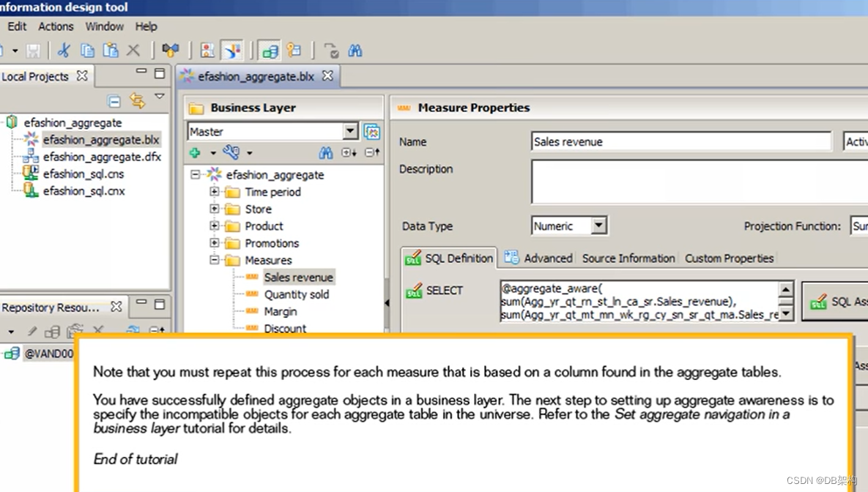Click the green plus Insert Object icon

[195, 152]
